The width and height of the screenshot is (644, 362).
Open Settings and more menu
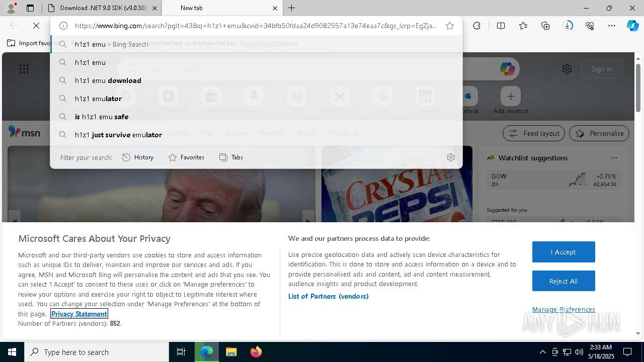612,26
